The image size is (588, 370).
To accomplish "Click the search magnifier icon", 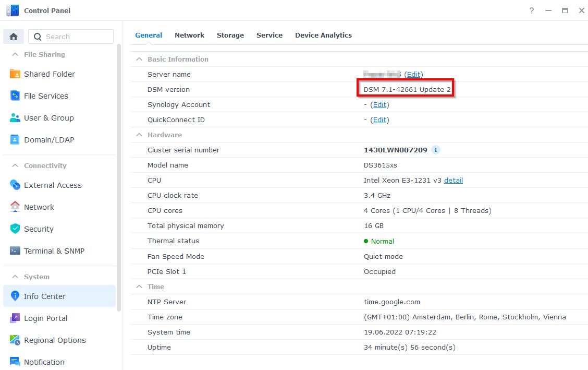I will click(38, 37).
